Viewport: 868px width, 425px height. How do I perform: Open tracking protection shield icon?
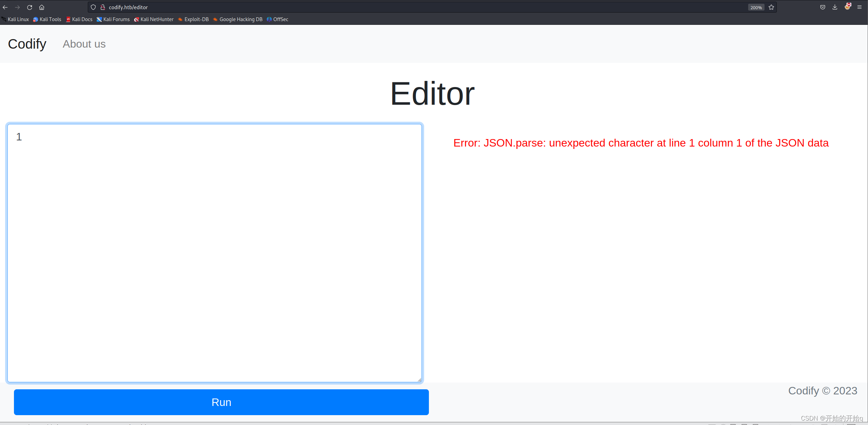point(93,7)
